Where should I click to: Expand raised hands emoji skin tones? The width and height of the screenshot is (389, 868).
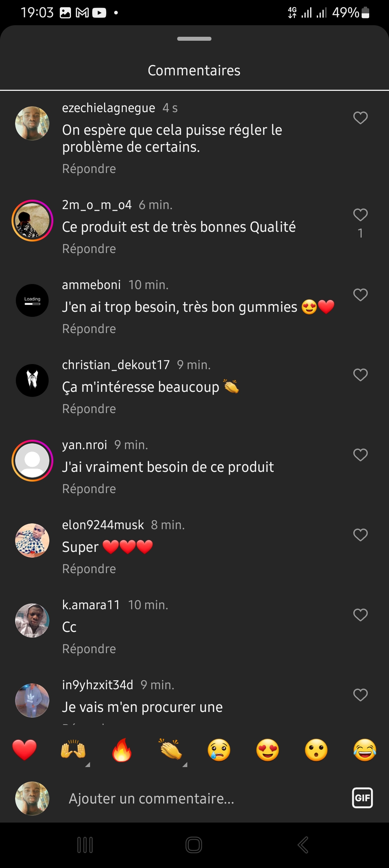click(87, 765)
